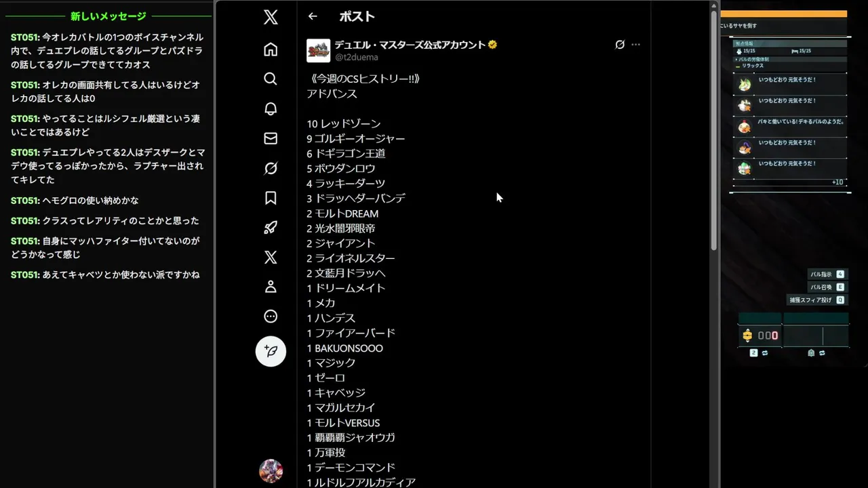
Task: Click the post line 1 キャベッジ
Action: point(336,392)
